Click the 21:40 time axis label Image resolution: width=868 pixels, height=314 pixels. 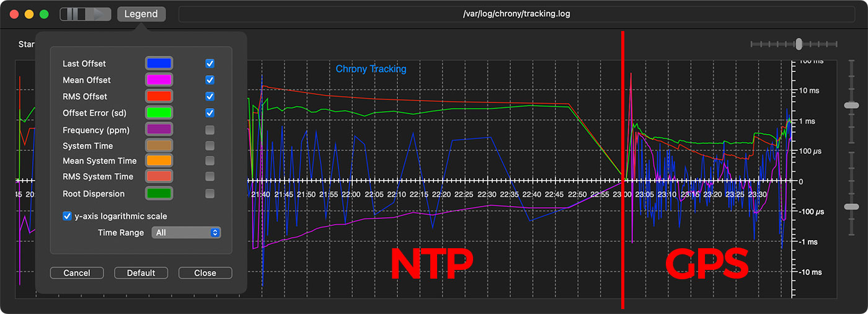pyautogui.click(x=261, y=194)
